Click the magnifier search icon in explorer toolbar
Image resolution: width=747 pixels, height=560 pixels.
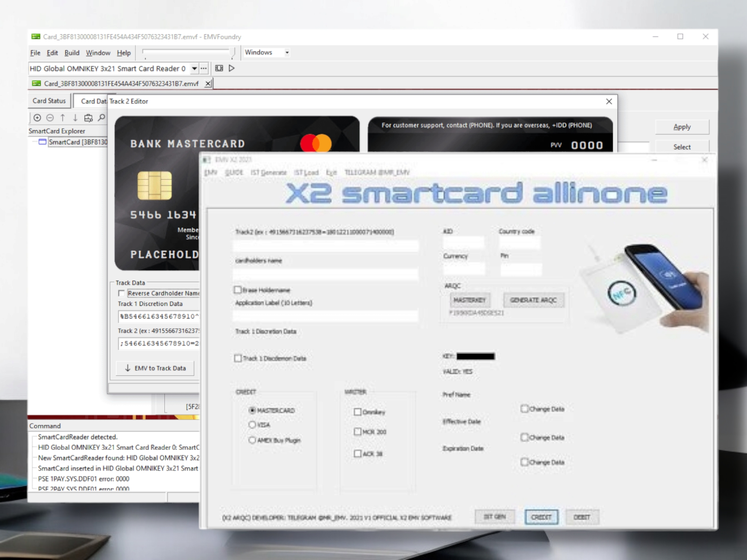102,118
